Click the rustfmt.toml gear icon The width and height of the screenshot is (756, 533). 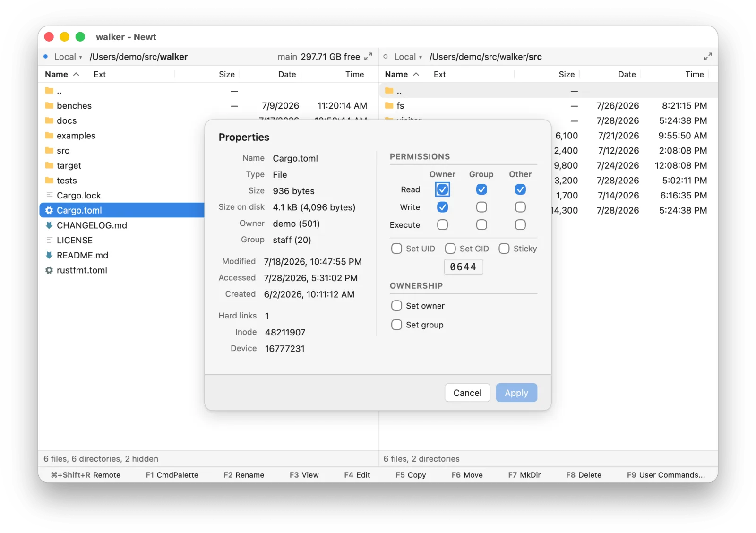point(49,270)
